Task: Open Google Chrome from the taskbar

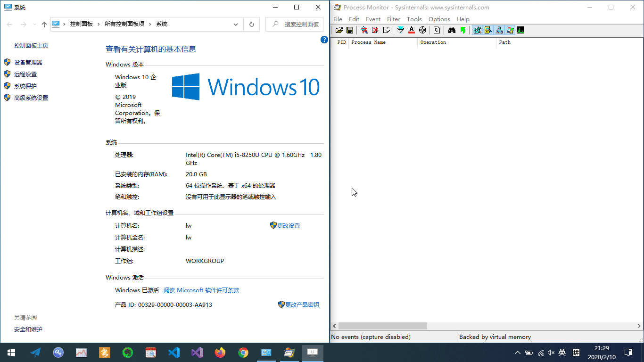Action: tap(243, 352)
